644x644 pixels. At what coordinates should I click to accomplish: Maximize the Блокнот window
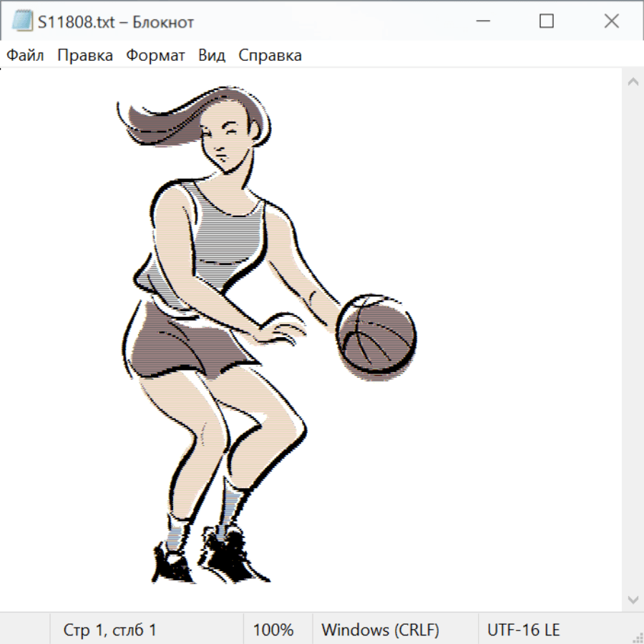point(546,21)
